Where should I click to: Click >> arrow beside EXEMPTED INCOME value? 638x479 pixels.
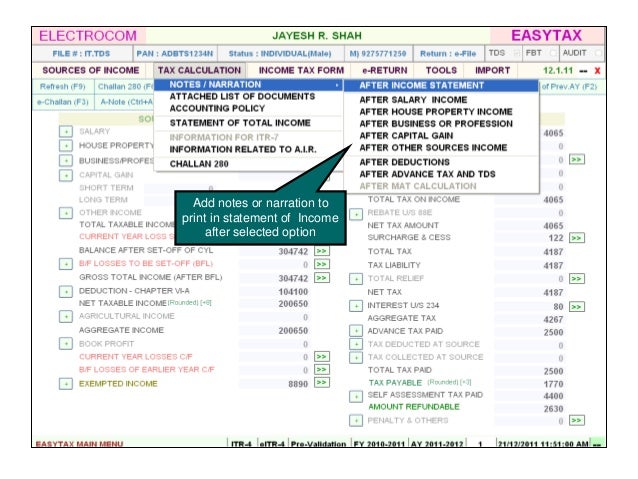(x=321, y=383)
